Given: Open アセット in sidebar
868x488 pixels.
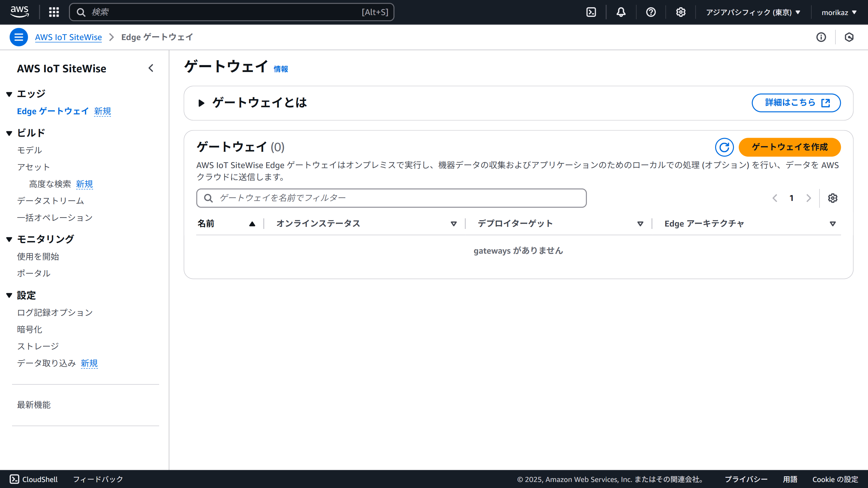Looking at the screenshot, I should pos(34,167).
